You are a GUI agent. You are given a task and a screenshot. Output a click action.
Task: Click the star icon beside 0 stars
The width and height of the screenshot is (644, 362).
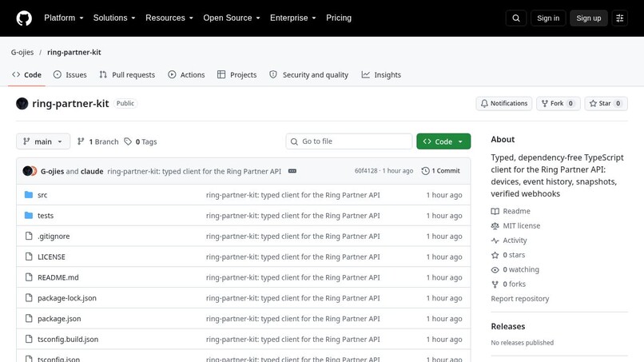point(495,255)
